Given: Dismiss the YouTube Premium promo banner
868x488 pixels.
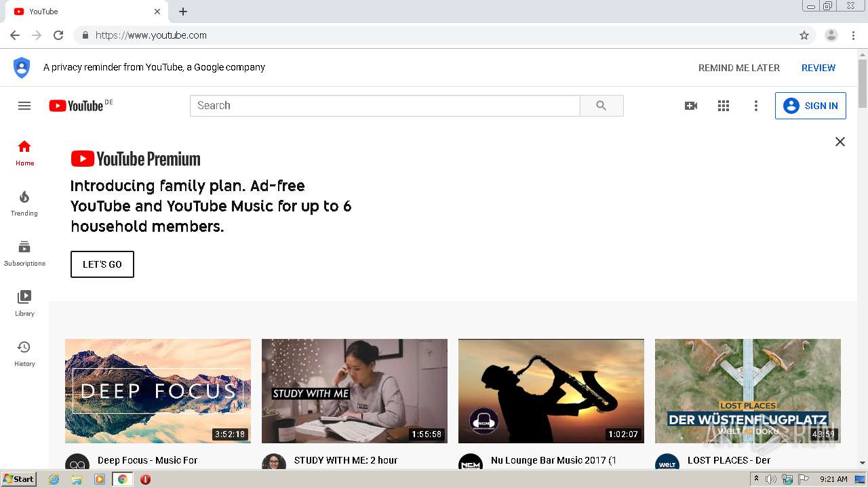Looking at the screenshot, I should pos(840,142).
